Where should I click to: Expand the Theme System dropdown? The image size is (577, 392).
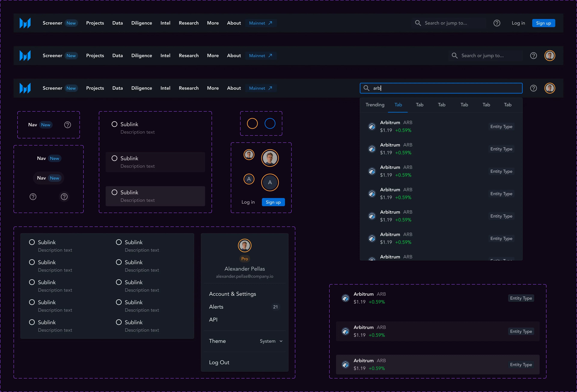pyautogui.click(x=271, y=341)
